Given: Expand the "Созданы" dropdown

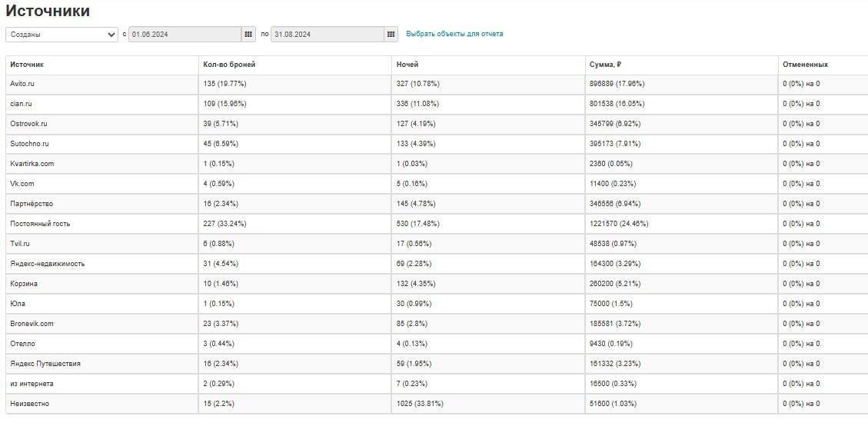Looking at the screenshot, I should coord(62,34).
